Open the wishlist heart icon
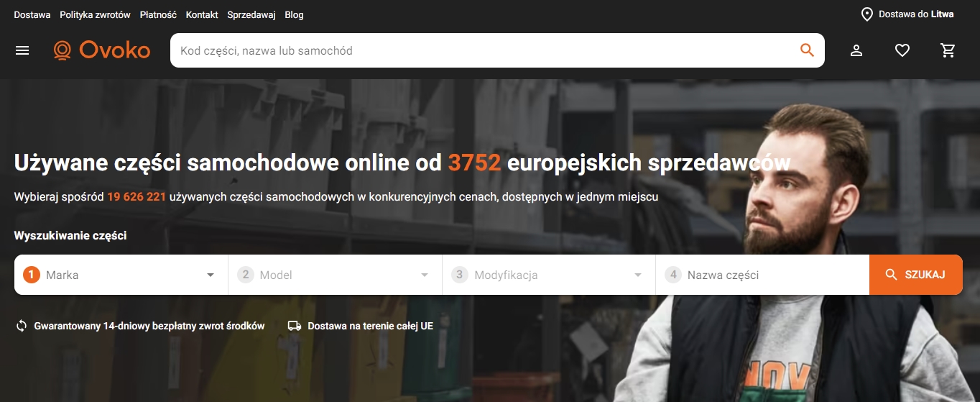Viewport: 980px width, 402px height. (902, 50)
